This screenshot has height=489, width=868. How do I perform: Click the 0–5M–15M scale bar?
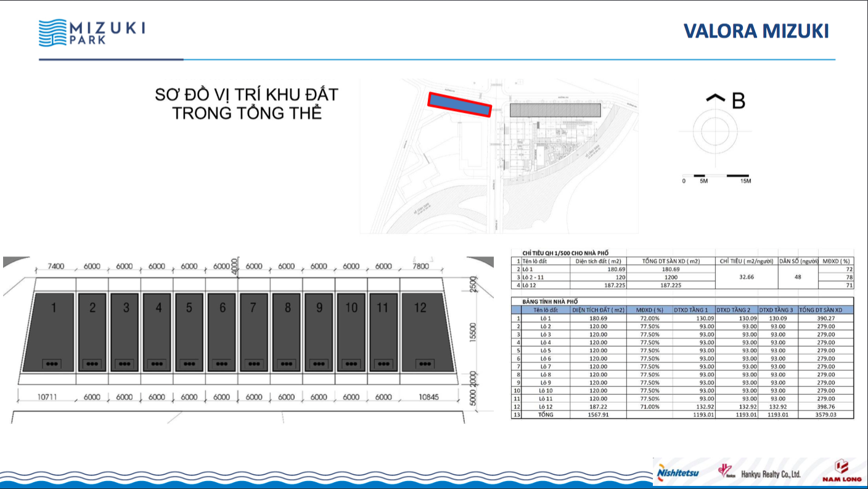pyautogui.click(x=717, y=178)
